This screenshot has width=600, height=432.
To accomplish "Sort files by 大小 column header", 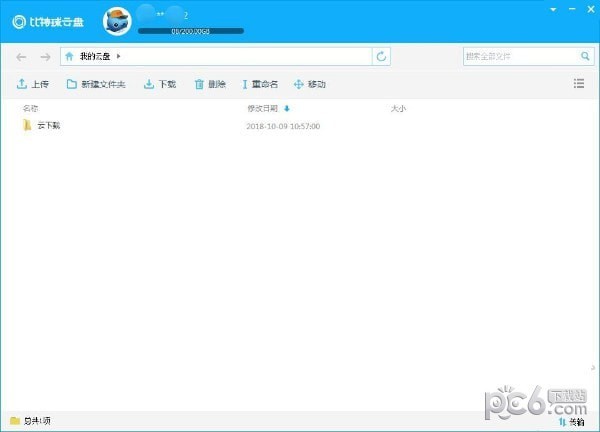I will (397, 108).
